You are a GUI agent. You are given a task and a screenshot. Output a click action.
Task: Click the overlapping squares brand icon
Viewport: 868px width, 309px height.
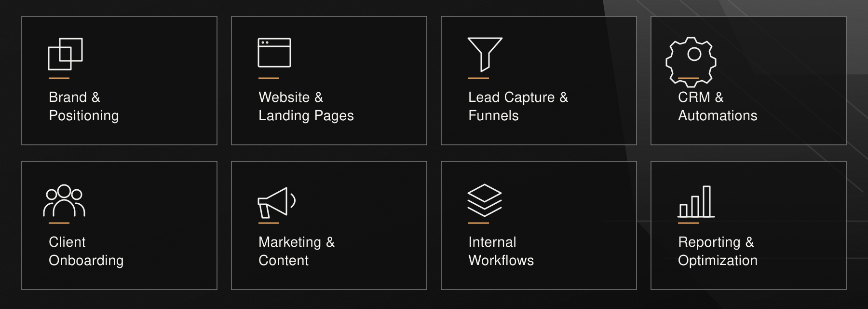pos(66,54)
